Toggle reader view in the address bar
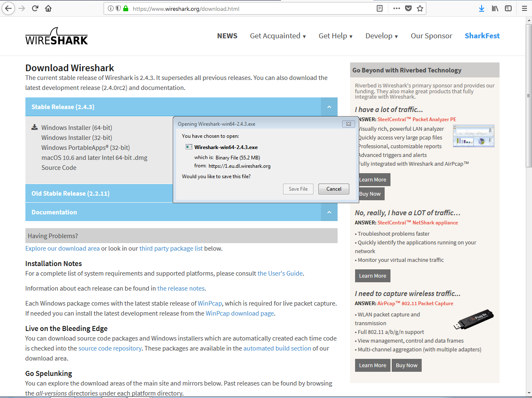 point(380,8)
